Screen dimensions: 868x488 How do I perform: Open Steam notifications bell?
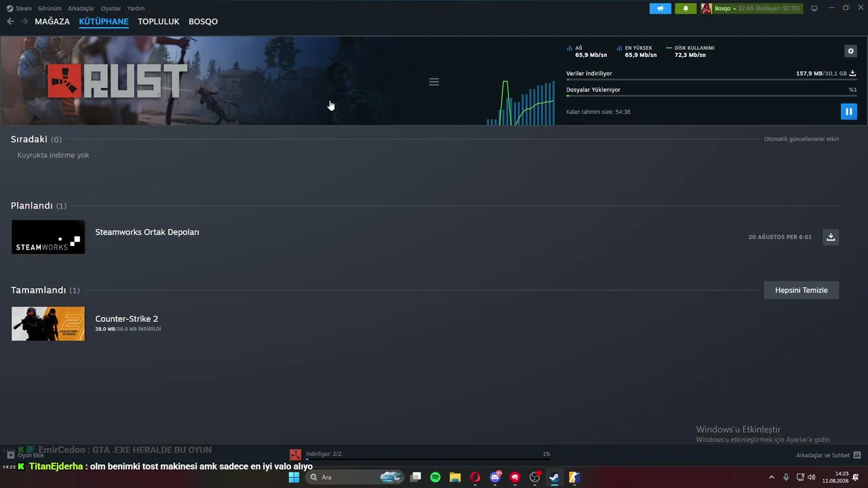pyautogui.click(x=686, y=9)
